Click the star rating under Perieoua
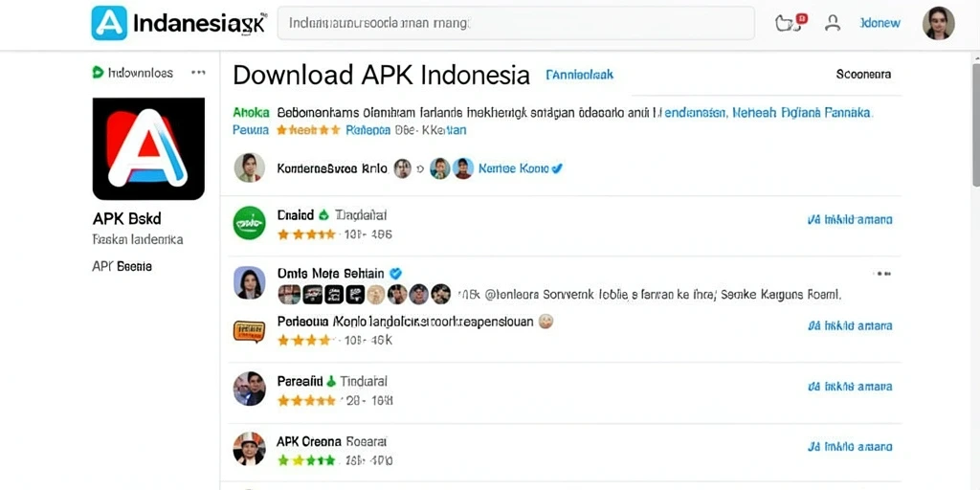Screen dimensions: 980x490 [304, 341]
